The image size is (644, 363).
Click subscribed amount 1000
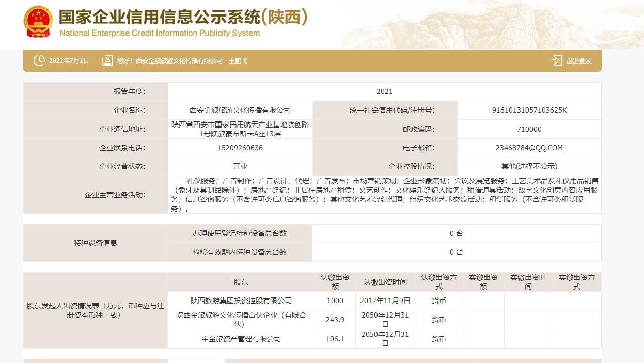click(335, 301)
